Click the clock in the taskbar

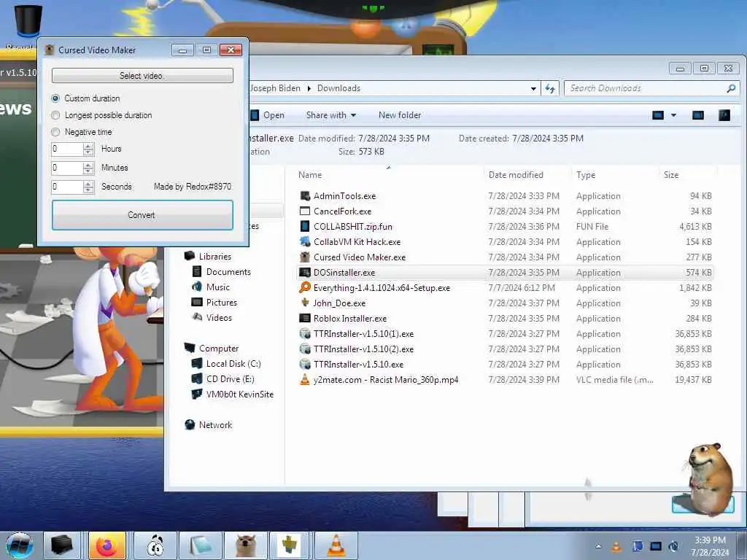click(710, 546)
